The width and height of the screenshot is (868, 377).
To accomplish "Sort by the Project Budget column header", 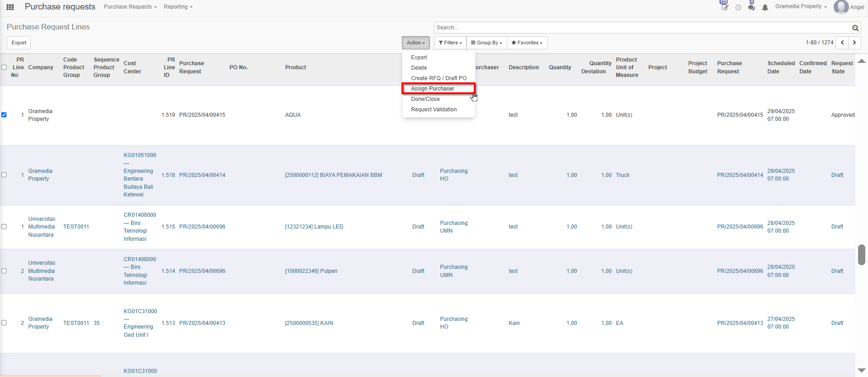I will click(698, 67).
